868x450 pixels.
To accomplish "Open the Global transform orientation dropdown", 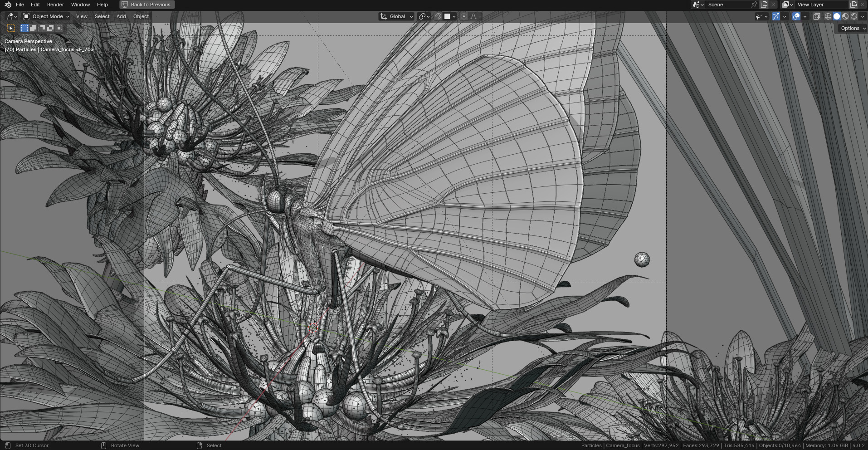I will (x=397, y=16).
